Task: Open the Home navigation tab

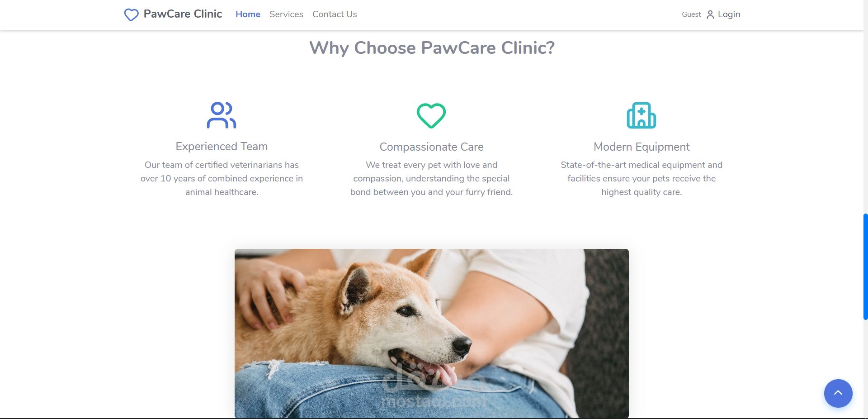Action: tap(248, 14)
